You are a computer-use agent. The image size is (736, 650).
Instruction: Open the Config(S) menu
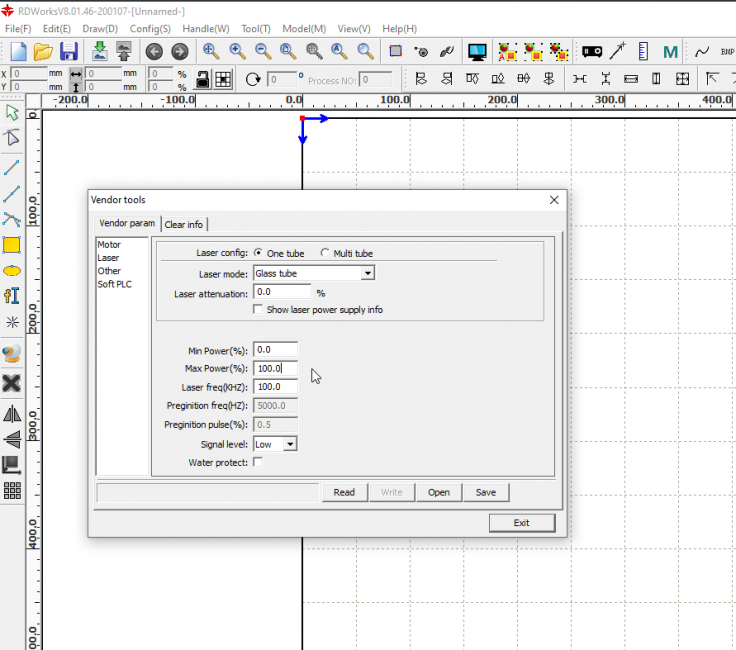pos(150,29)
